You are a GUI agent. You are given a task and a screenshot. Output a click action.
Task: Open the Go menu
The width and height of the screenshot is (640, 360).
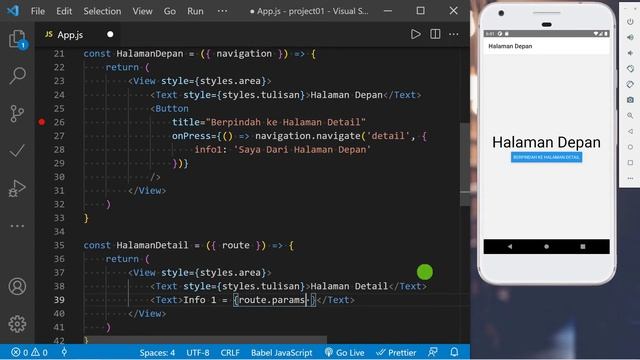(170, 11)
